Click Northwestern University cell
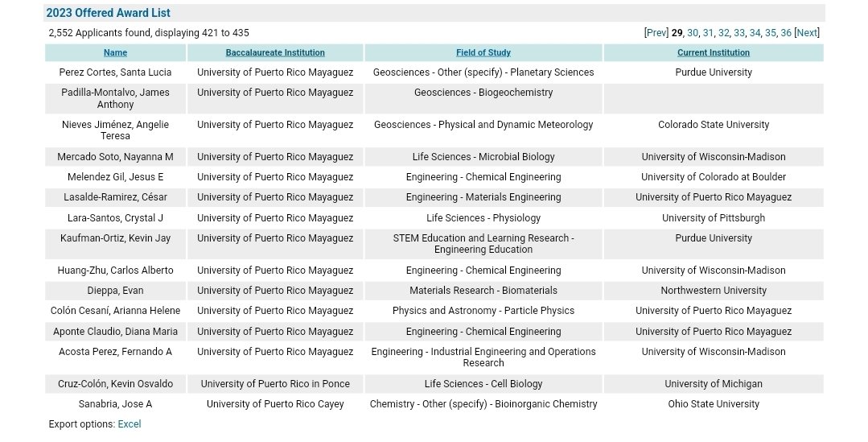Image resolution: width=868 pixels, height=442 pixels. (714, 291)
